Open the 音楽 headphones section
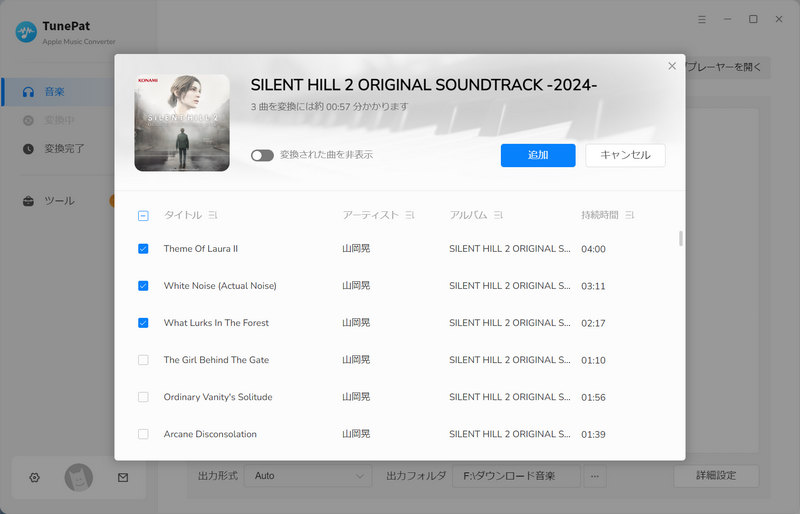 (58, 92)
